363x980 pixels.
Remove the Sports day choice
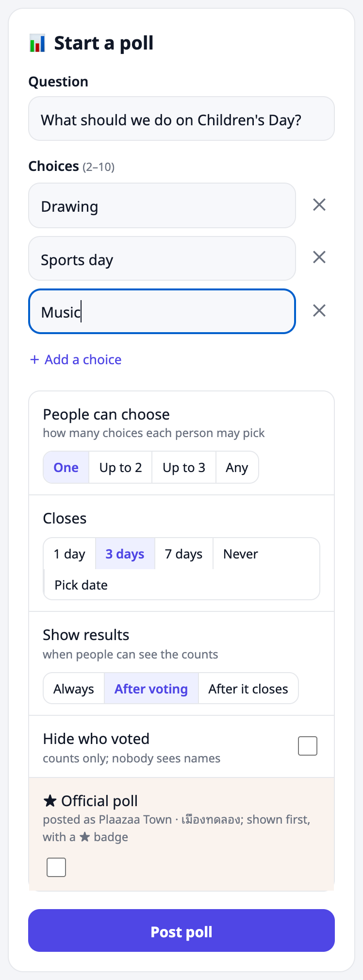(319, 257)
